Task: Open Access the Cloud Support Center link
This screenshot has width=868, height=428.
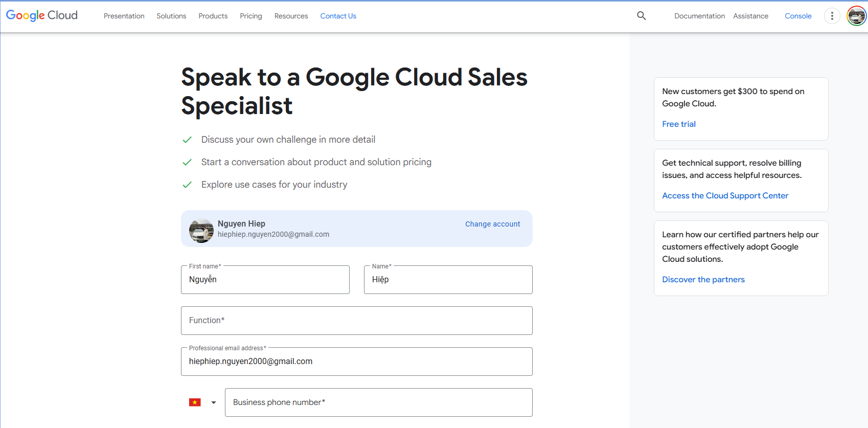Action: tap(725, 195)
